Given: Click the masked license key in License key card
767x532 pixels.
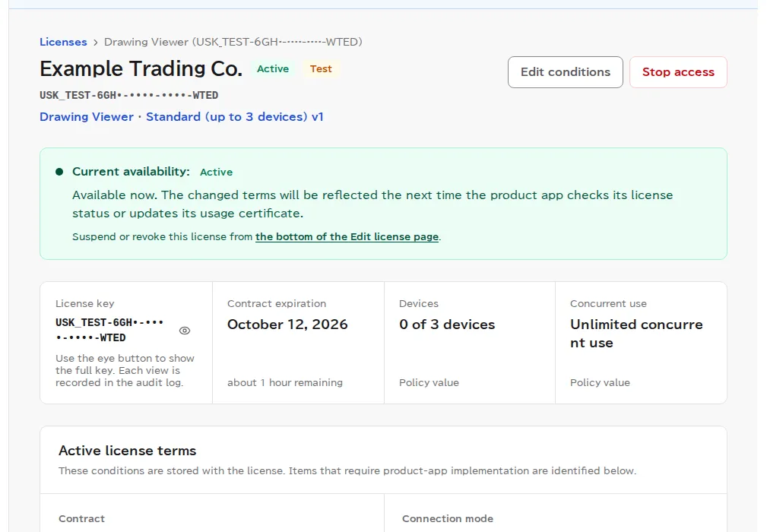Looking at the screenshot, I should coord(109,330).
